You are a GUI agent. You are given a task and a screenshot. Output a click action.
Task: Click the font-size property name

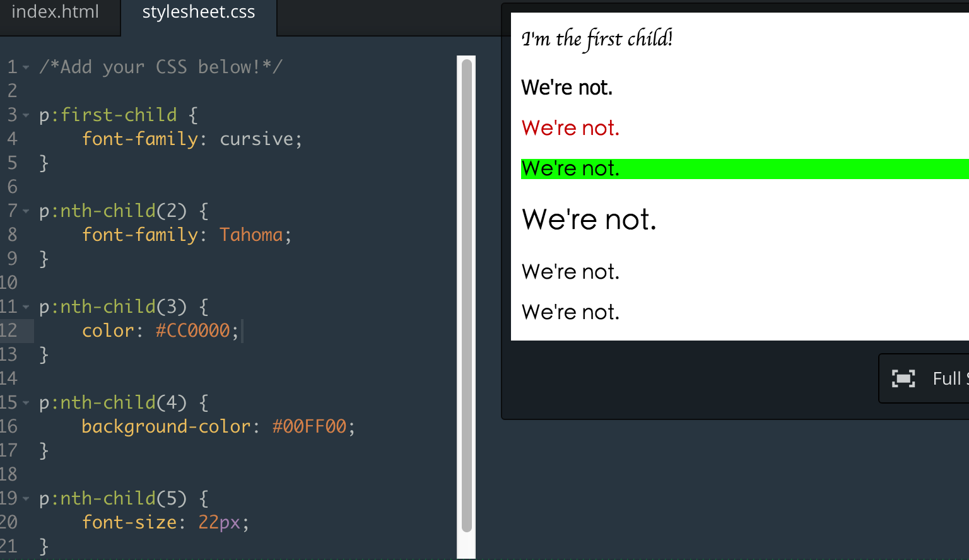129,522
